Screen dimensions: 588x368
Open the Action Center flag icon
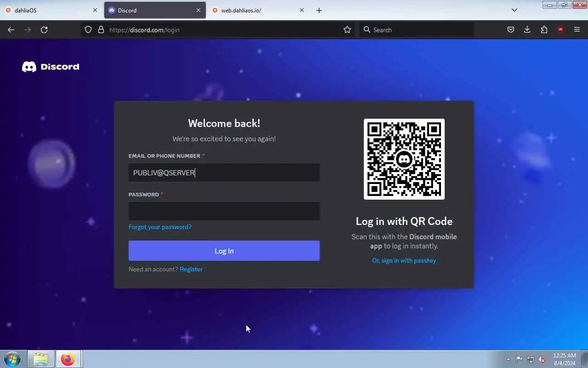pos(519,359)
